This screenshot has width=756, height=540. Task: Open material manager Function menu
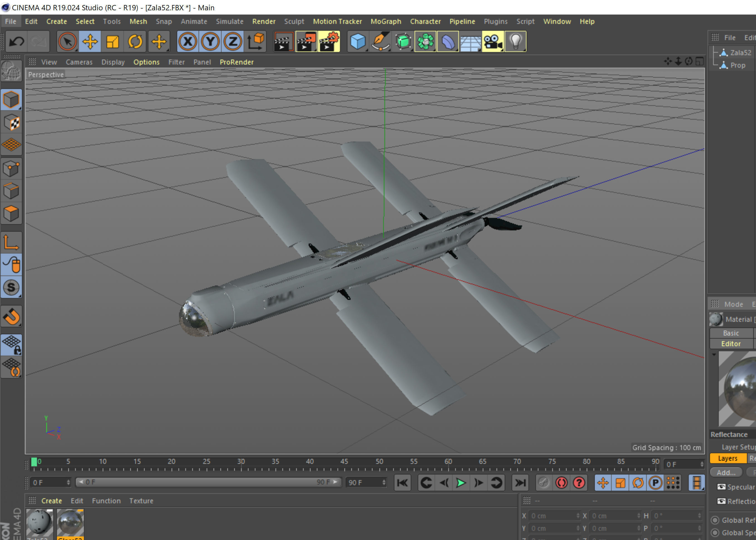pyautogui.click(x=106, y=501)
